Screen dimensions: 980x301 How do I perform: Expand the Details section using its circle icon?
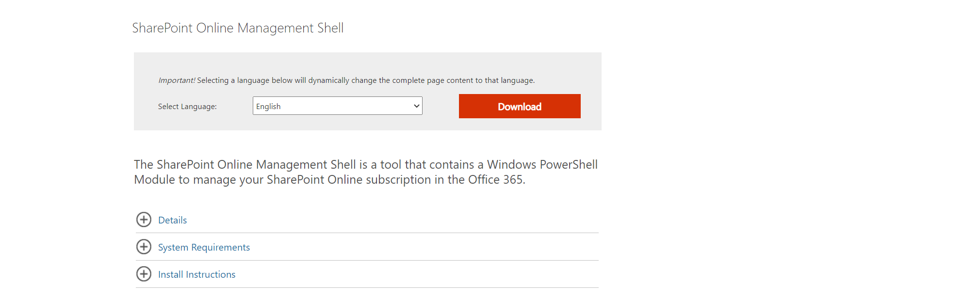point(144,220)
